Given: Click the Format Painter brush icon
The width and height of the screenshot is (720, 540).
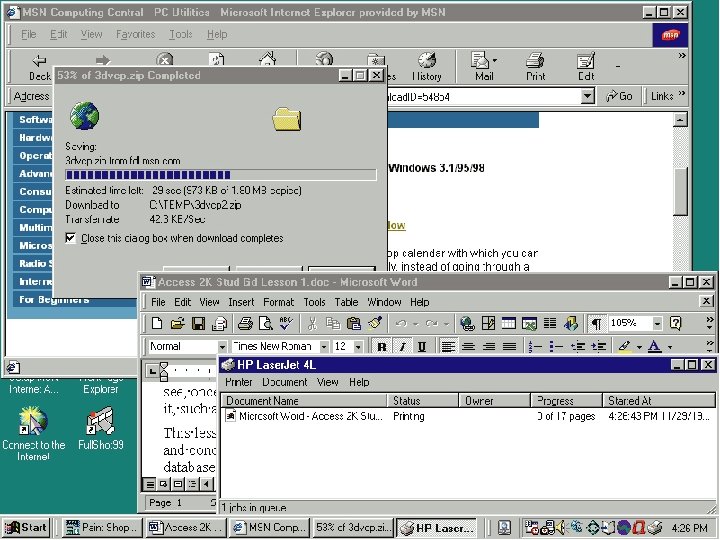Looking at the screenshot, I should tap(375, 324).
